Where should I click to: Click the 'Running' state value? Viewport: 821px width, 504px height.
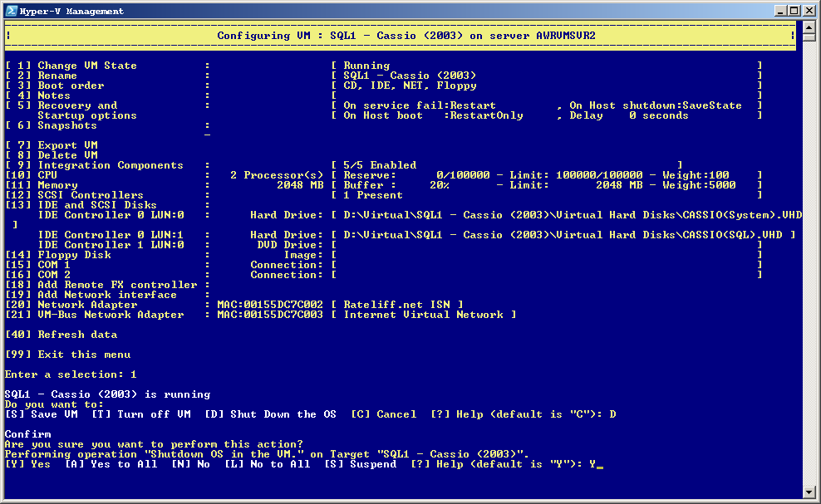pyautogui.click(x=366, y=66)
